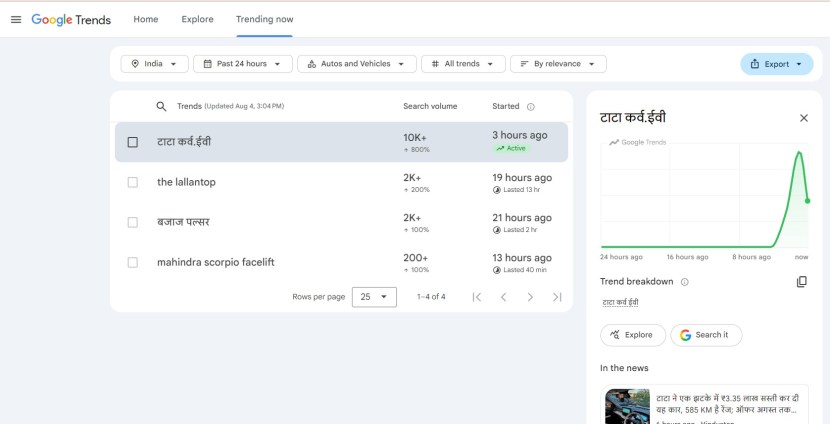Click the Search it button

pos(706,335)
